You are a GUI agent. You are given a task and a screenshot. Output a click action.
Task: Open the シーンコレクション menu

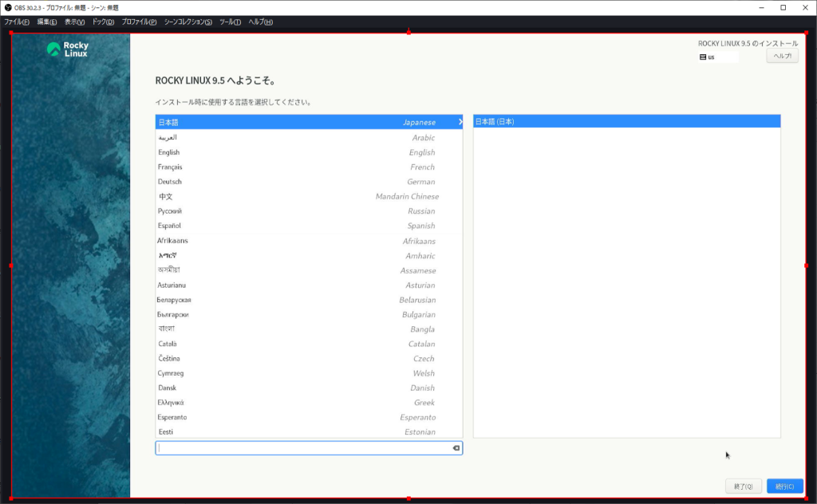pyautogui.click(x=187, y=22)
